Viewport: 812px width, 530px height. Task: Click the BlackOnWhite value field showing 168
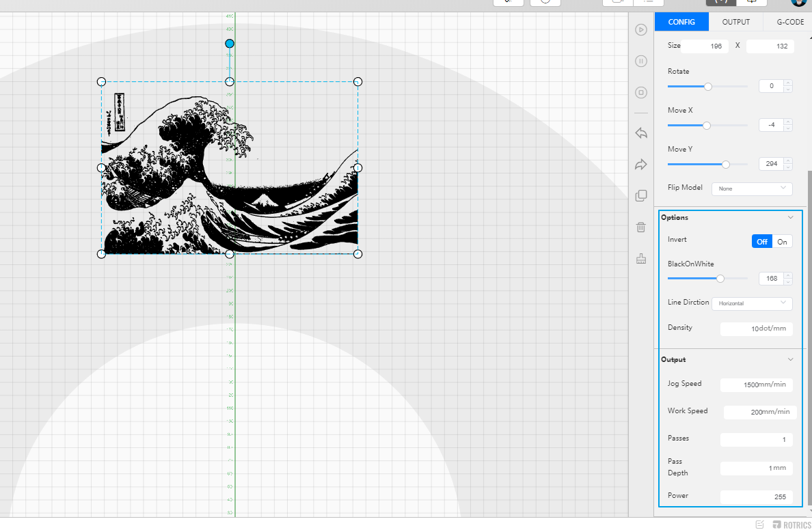click(x=771, y=279)
